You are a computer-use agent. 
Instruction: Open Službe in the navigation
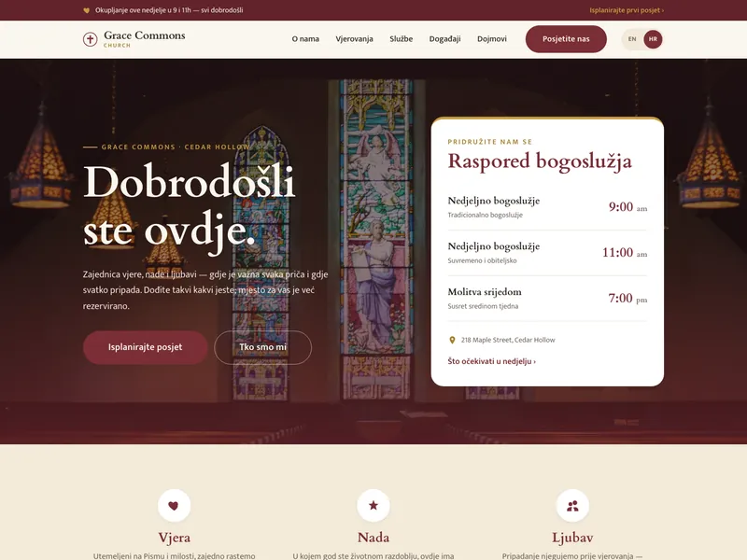[402, 39]
